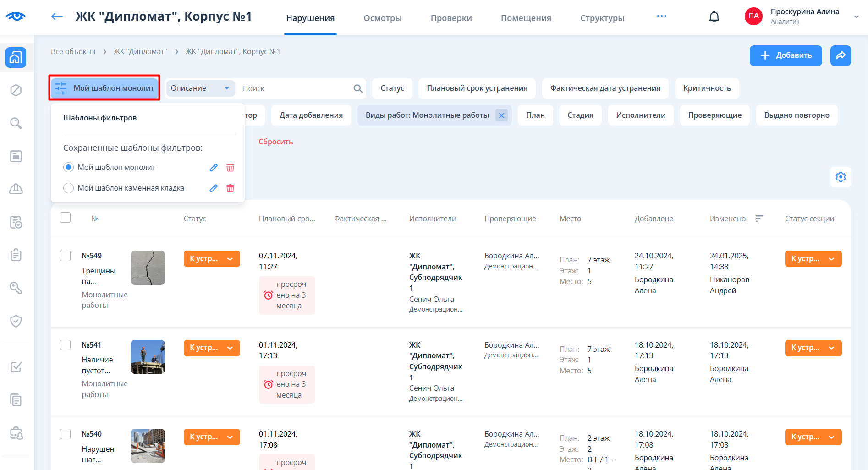Toggle the select-all checkbox in table header
Image resolution: width=868 pixels, height=470 pixels.
66,218
